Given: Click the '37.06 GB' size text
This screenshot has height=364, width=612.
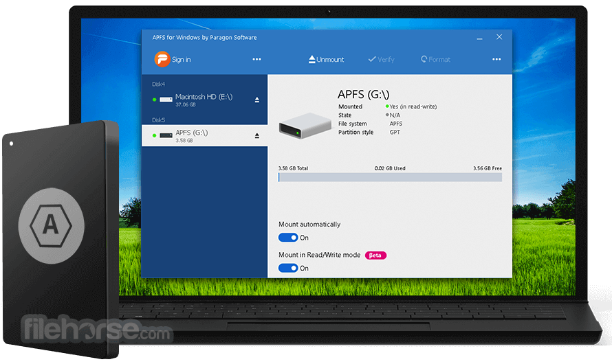Looking at the screenshot, I should coord(186,105).
